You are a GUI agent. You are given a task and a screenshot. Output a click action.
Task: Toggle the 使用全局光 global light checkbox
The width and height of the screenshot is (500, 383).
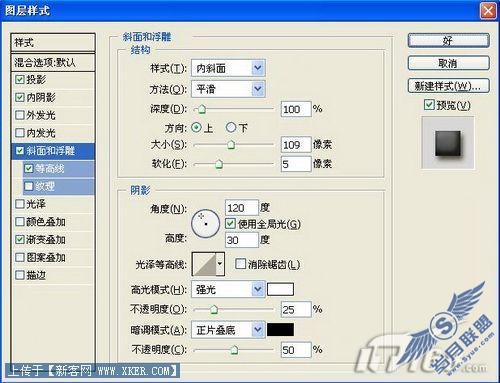(230, 223)
